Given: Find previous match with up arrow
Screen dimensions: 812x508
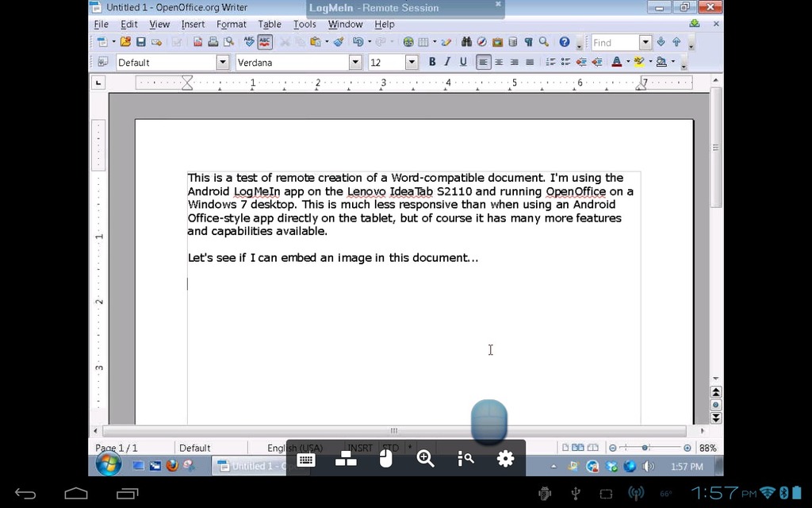Looking at the screenshot, I should click(676, 42).
